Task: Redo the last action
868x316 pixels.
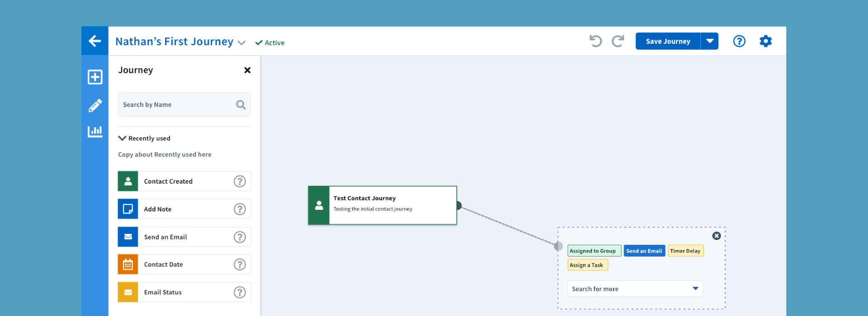Action: coord(618,41)
